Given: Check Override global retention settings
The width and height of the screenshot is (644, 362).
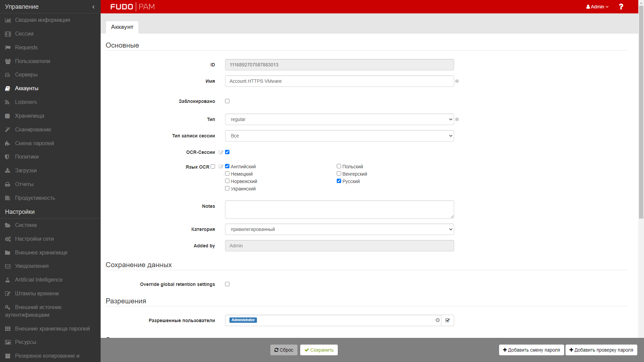Looking at the screenshot, I should tap(227, 284).
